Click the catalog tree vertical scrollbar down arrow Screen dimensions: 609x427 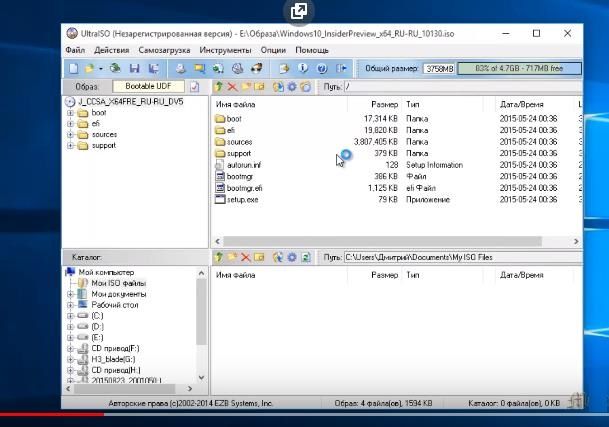201,377
